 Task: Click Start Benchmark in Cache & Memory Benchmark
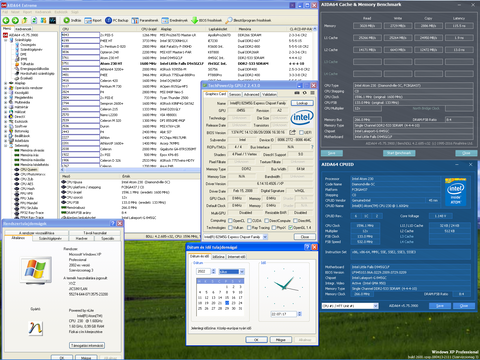coord(399,153)
